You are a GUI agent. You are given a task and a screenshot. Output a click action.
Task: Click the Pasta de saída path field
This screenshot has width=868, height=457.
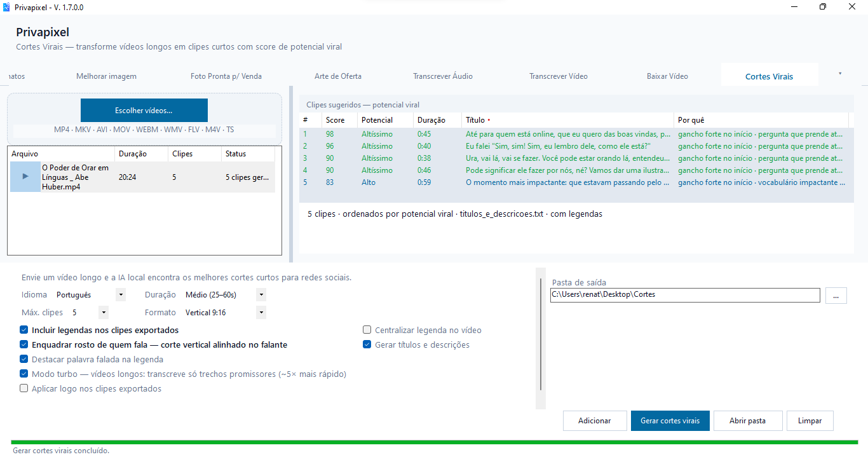(686, 295)
